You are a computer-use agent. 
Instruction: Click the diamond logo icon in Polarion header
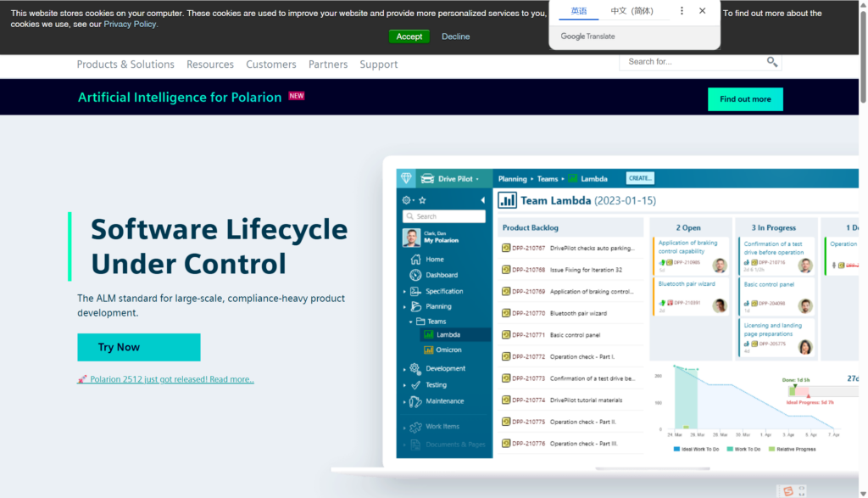406,179
